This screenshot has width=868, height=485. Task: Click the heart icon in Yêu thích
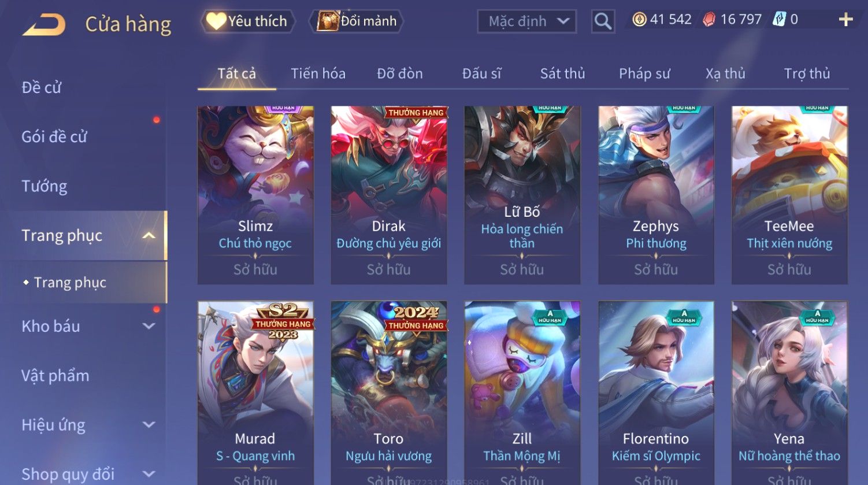[x=216, y=21]
